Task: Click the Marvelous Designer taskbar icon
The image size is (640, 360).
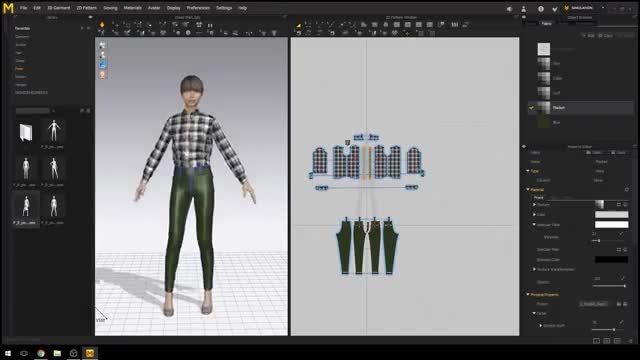Action: (x=90, y=353)
